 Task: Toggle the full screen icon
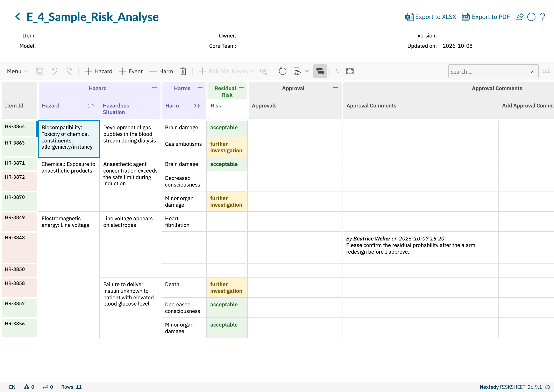pyautogui.click(x=350, y=71)
